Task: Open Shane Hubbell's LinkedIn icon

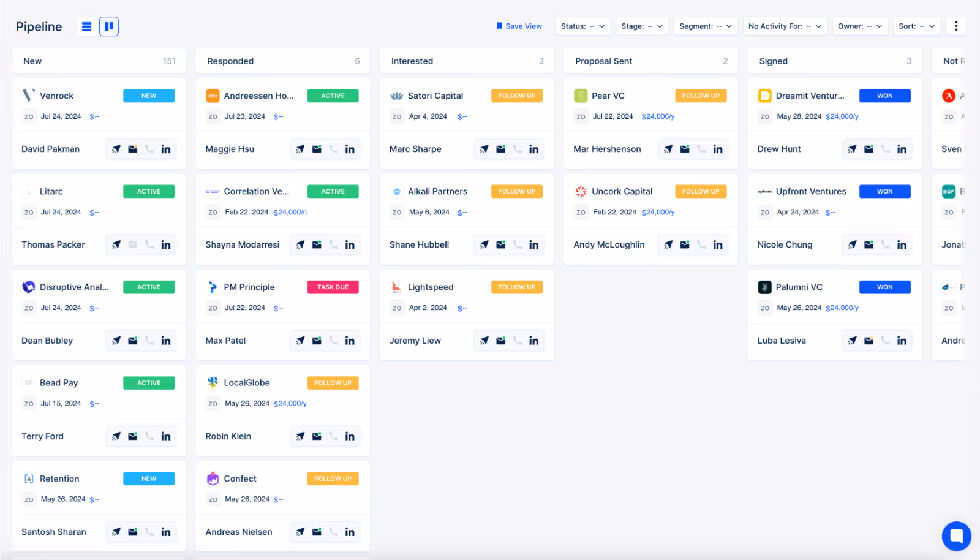Action: (x=534, y=244)
